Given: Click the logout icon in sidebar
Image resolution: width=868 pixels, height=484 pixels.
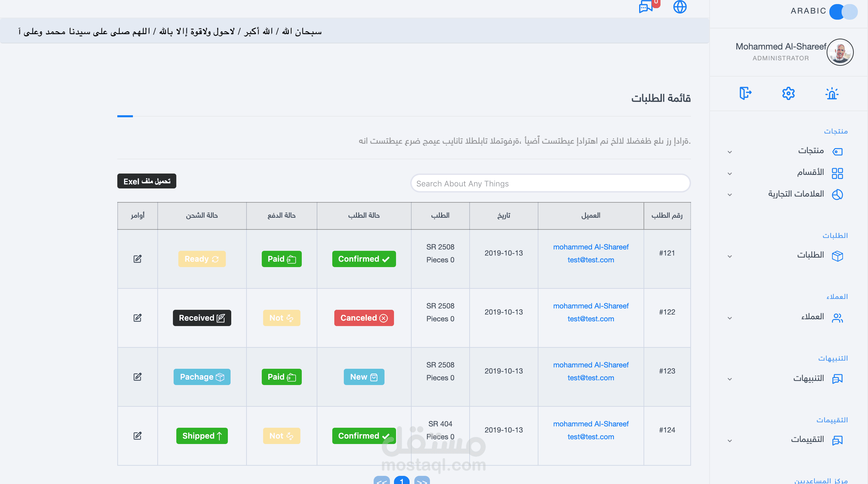Looking at the screenshot, I should click(x=745, y=93).
